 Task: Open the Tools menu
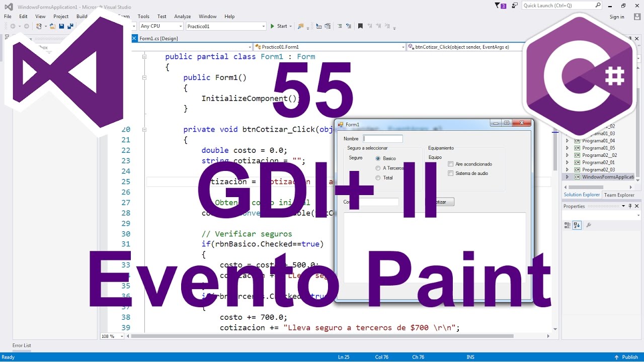tap(143, 17)
